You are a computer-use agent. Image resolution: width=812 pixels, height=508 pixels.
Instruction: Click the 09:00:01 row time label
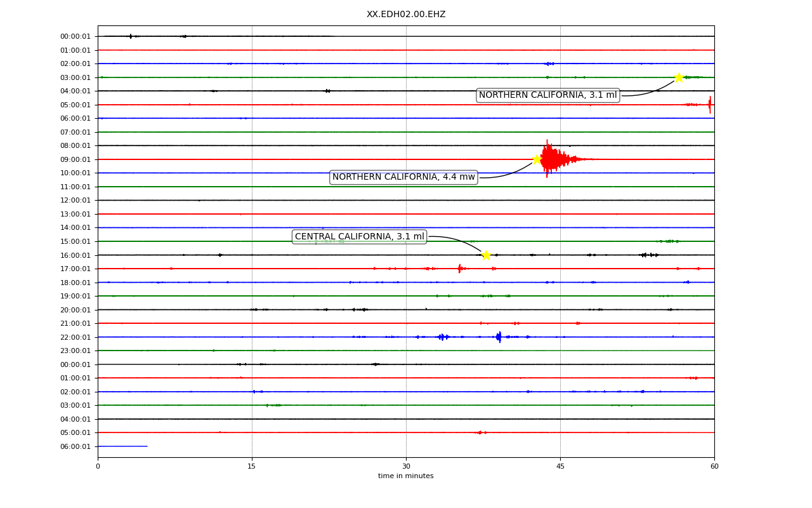point(75,159)
